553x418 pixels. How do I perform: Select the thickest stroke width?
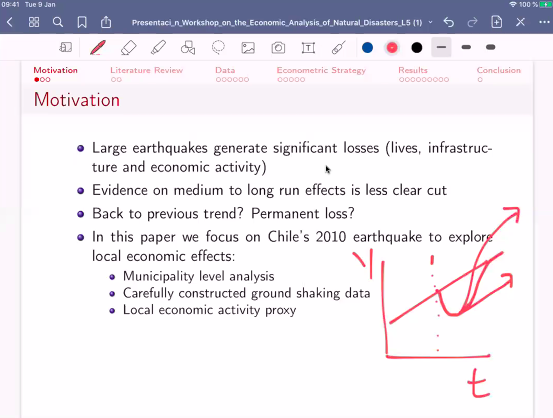pyautogui.click(x=491, y=47)
